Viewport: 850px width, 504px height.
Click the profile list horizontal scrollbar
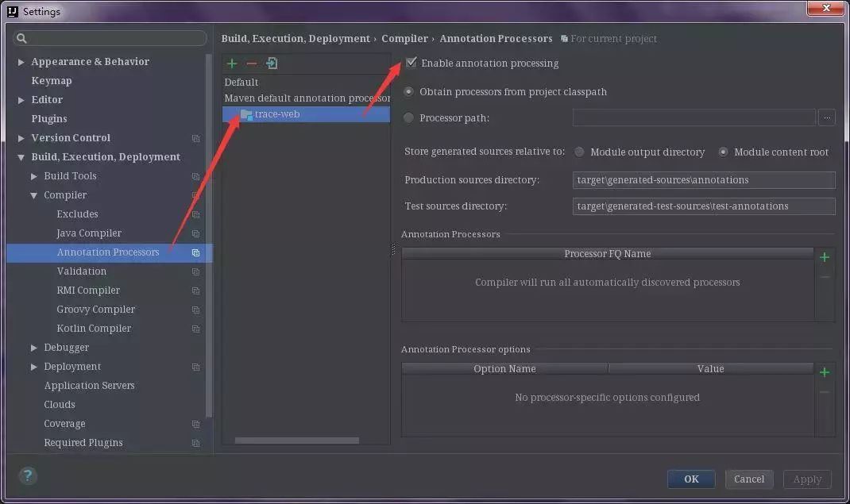296,441
